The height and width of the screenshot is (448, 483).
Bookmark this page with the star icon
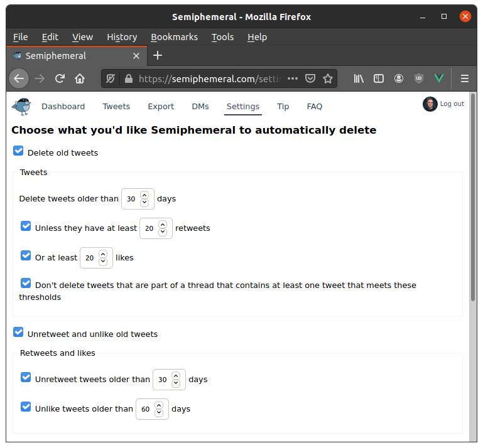coord(327,78)
